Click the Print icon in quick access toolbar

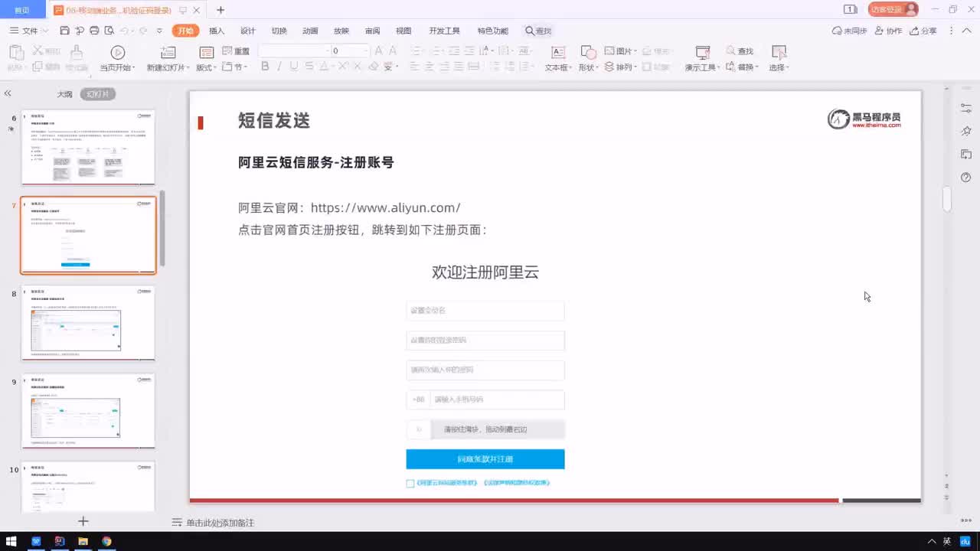tap(94, 31)
